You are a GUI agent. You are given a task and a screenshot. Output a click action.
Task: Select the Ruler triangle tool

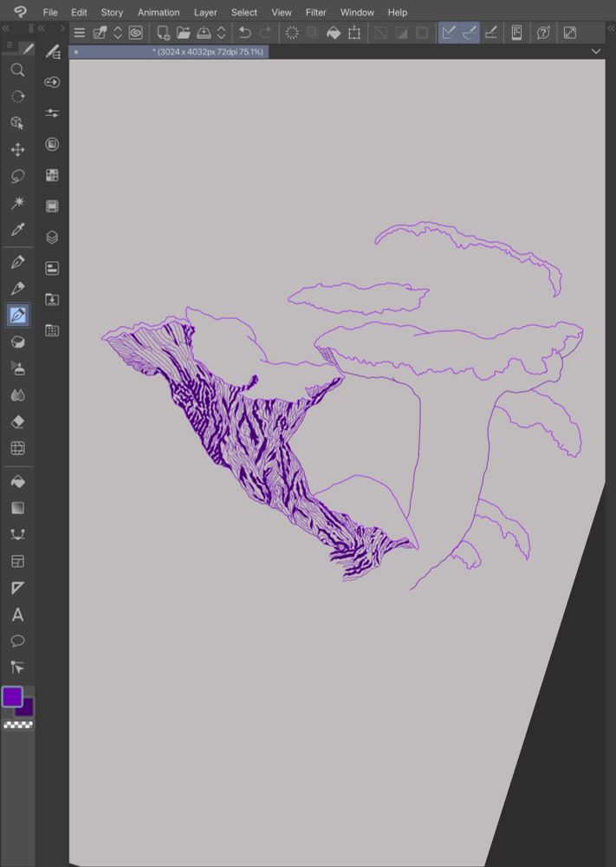point(17,588)
